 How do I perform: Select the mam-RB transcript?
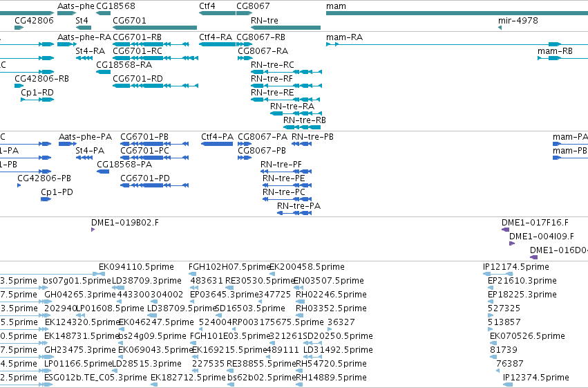(x=562, y=58)
